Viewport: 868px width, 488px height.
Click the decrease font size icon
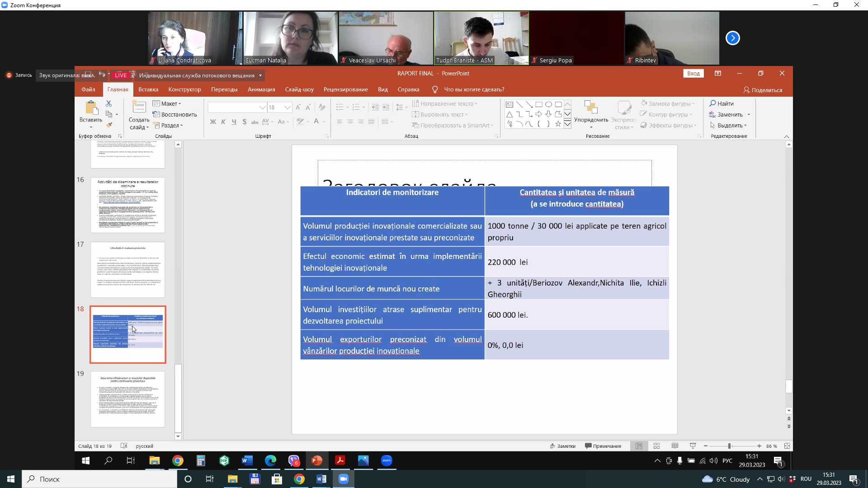point(308,107)
